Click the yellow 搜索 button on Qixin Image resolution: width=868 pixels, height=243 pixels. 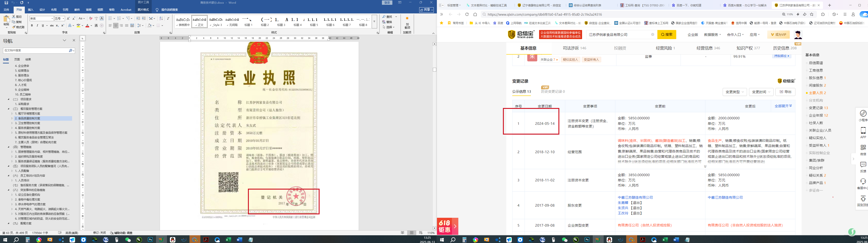coord(666,35)
